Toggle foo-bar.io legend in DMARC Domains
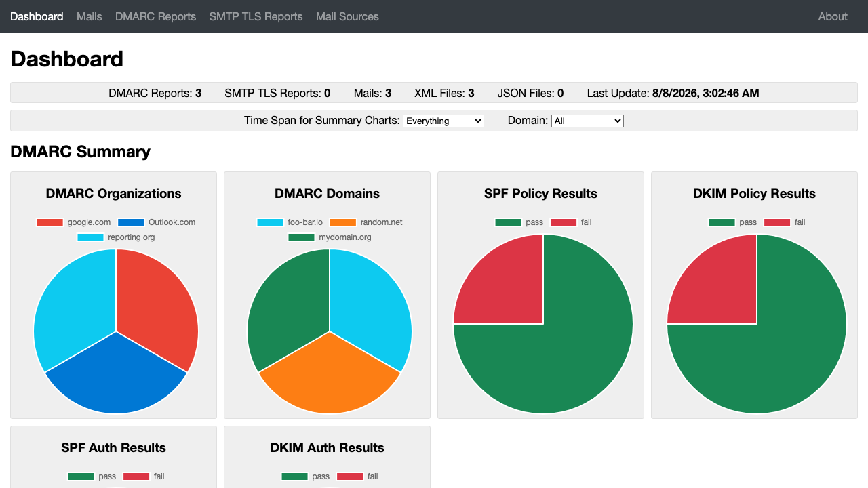The width and height of the screenshot is (868, 488). [x=290, y=222]
